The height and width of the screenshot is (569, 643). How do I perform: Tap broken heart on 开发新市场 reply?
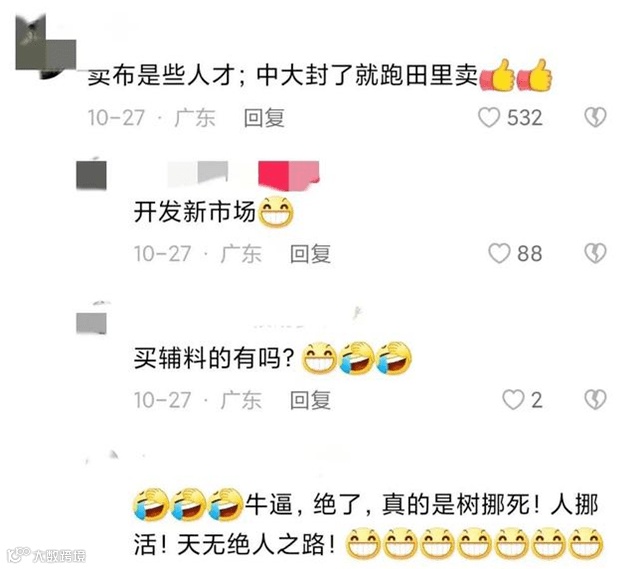[x=595, y=253]
